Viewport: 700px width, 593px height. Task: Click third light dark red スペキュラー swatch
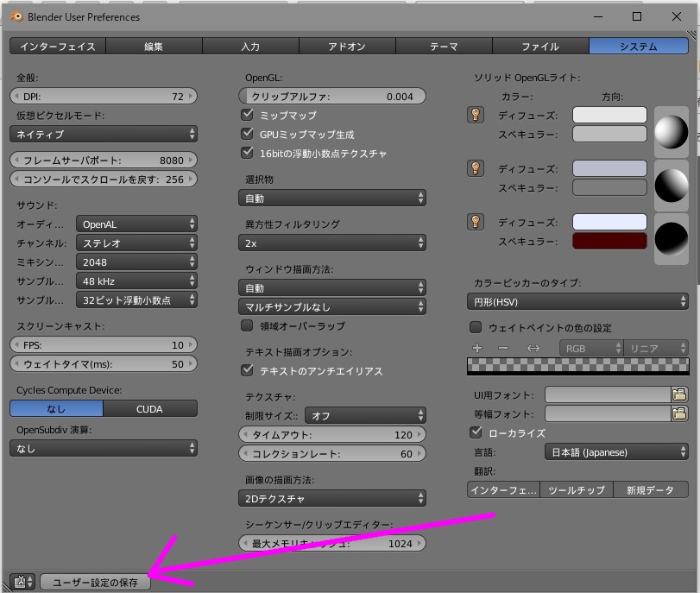[x=609, y=241]
